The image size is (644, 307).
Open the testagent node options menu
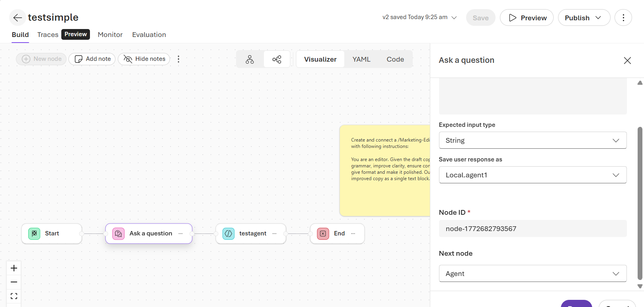[x=274, y=233]
